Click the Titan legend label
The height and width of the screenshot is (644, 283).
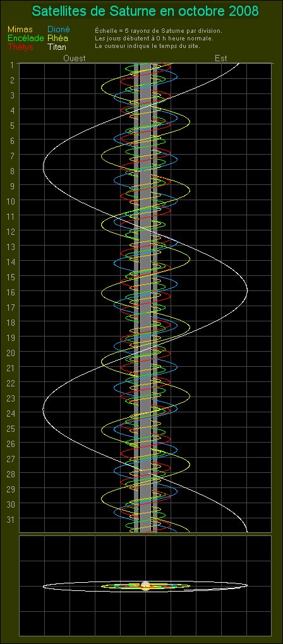point(57,47)
